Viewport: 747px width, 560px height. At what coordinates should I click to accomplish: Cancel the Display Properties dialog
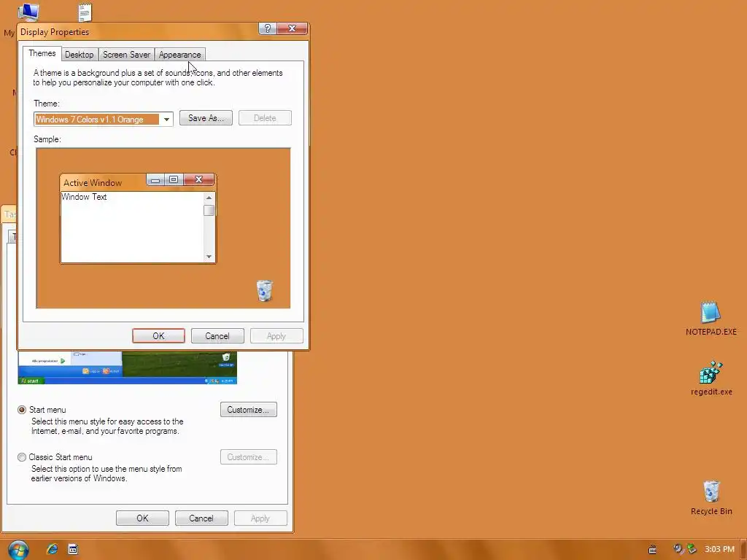(x=217, y=335)
